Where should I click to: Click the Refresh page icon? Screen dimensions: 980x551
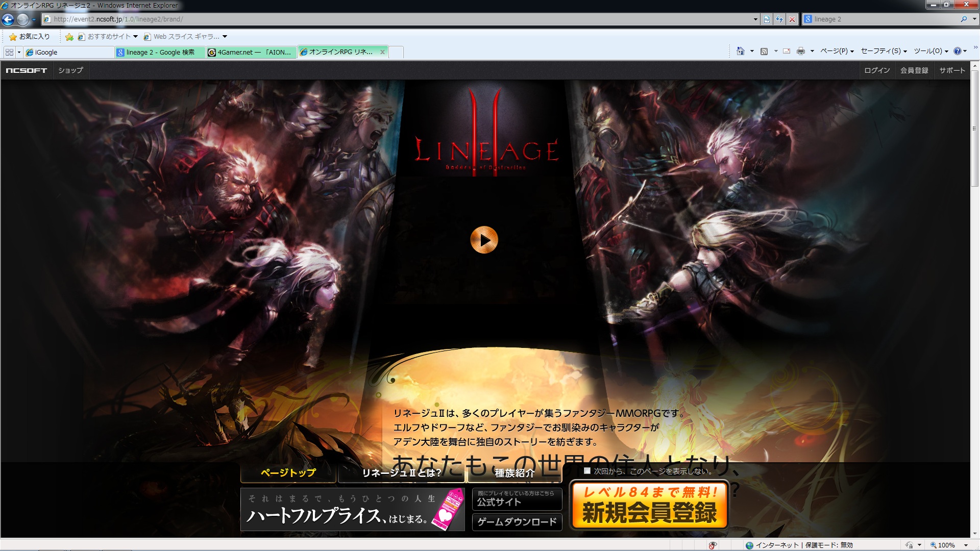coord(779,19)
